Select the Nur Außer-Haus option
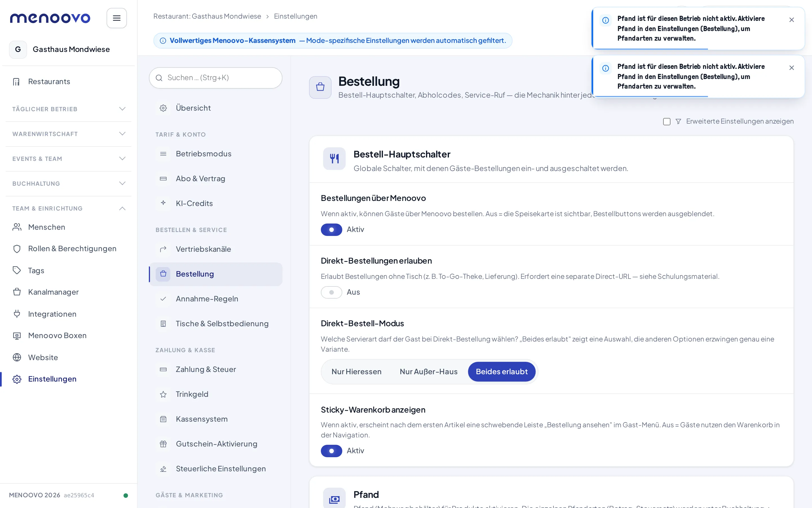The height and width of the screenshot is (508, 812). click(429, 371)
